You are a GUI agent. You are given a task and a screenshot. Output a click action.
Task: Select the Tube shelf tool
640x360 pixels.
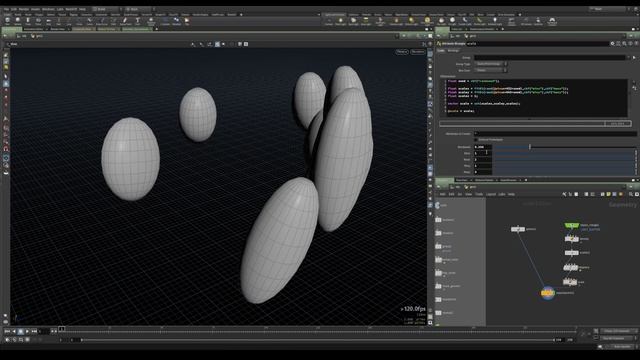point(28,21)
